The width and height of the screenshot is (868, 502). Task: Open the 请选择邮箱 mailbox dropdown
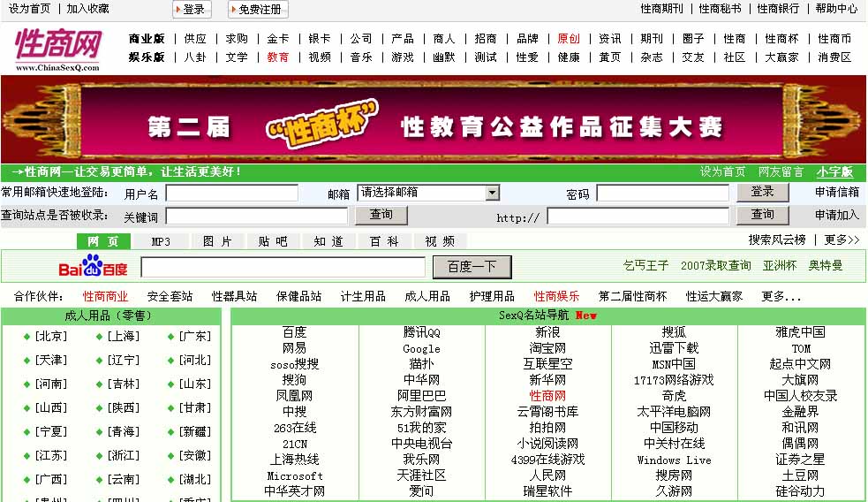pos(428,193)
